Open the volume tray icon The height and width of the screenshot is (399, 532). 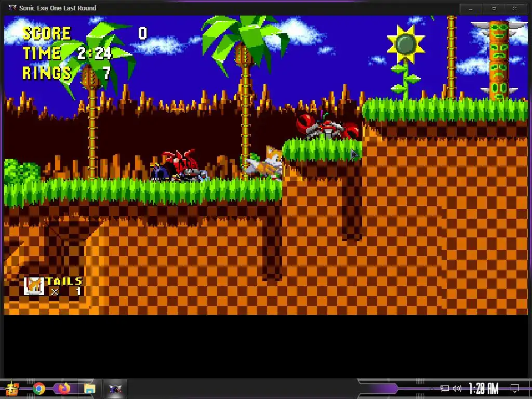(457, 389)
